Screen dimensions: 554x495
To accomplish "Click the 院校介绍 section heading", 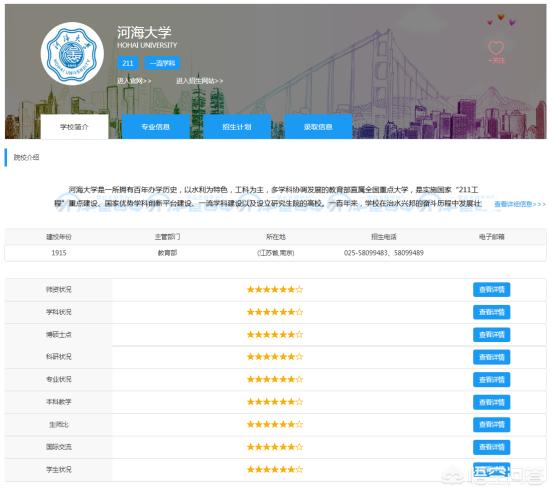I will click(x=26, y=157).
